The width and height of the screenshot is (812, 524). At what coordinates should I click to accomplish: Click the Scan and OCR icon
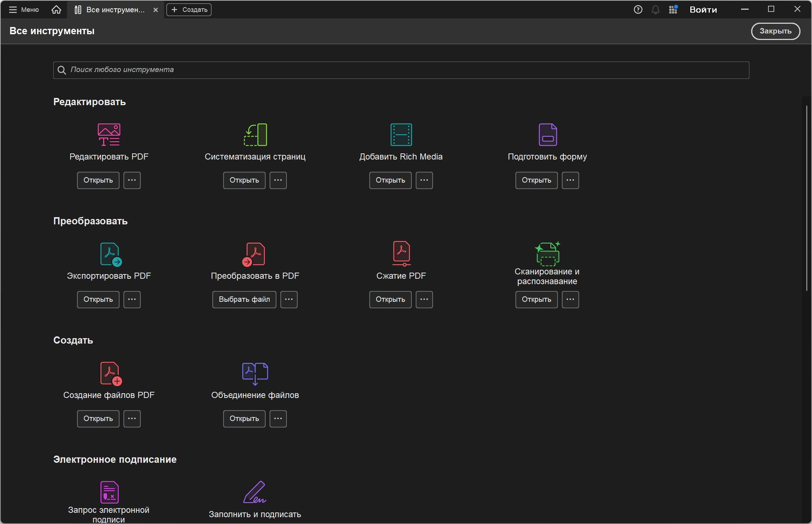pos(547,254)
